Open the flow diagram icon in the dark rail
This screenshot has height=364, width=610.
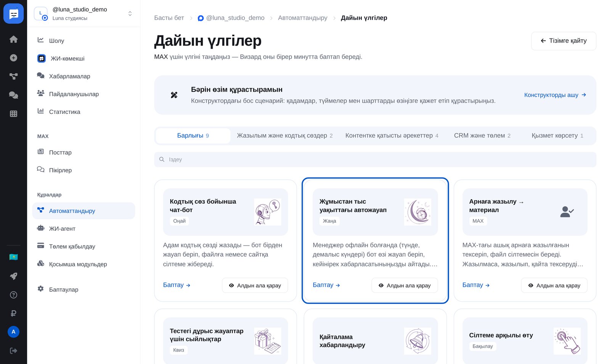13,77
